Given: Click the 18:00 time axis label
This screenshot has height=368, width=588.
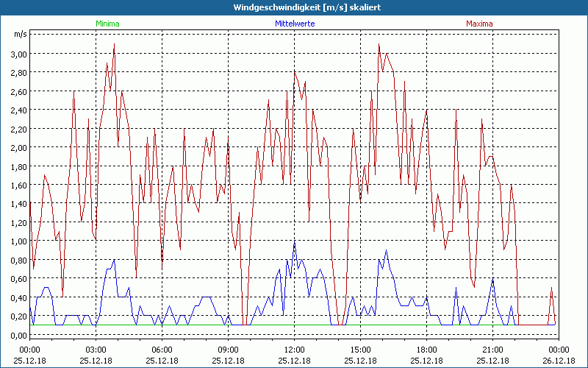Looking at the screenshot, I should pos(427,350).
